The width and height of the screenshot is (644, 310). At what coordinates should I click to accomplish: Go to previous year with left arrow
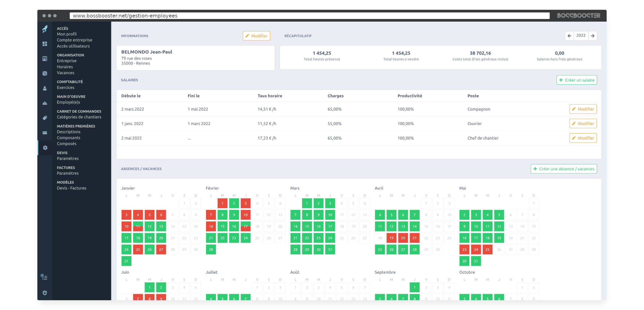570,36
